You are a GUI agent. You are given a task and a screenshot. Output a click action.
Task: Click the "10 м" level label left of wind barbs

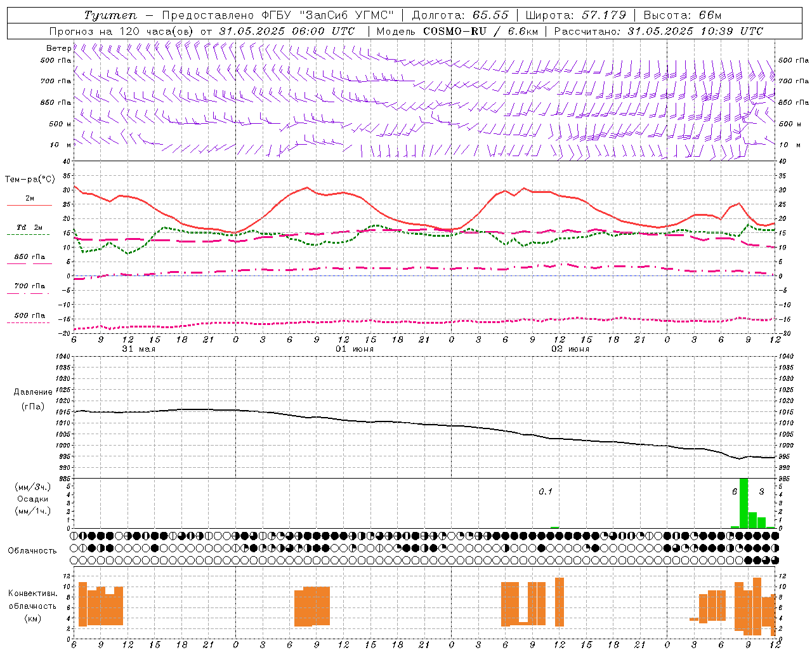(61, 145)
